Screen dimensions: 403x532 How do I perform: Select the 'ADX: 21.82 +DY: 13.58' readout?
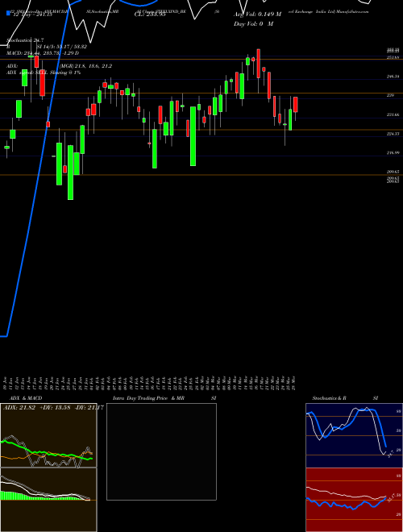[x=53, y=407]
